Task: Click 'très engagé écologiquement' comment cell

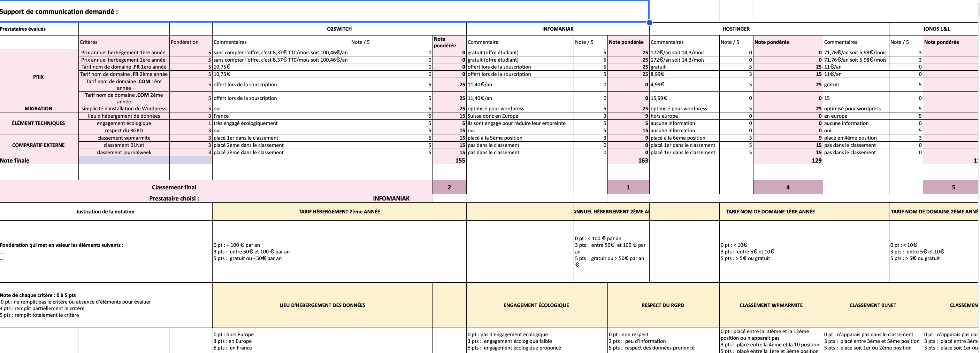Action: pyautogui.click(x=281, y=123)
